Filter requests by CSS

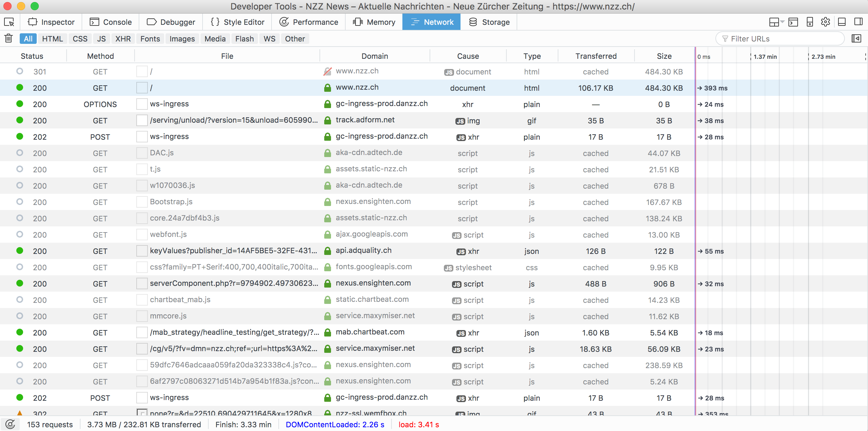click(x=80, y=39)
